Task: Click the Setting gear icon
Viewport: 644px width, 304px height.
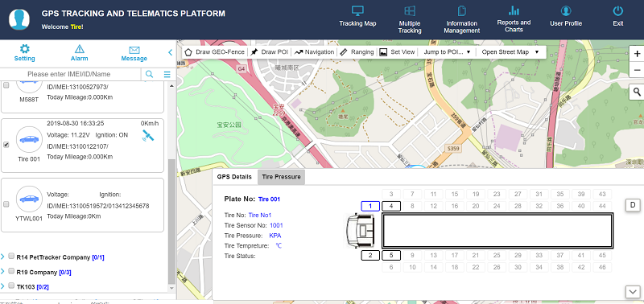Action: [x=25, y=49]
